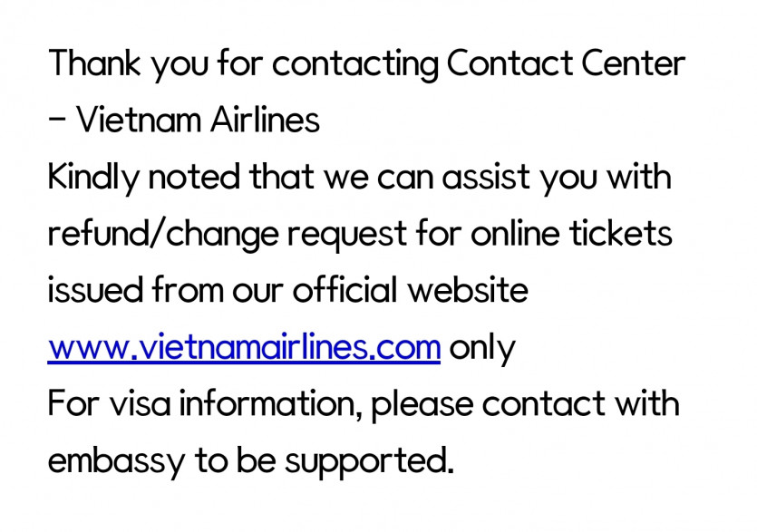Open the www.vietnamairlines.com link
The width and height of the screenshot is (757, 532).
tap(244, 348)
